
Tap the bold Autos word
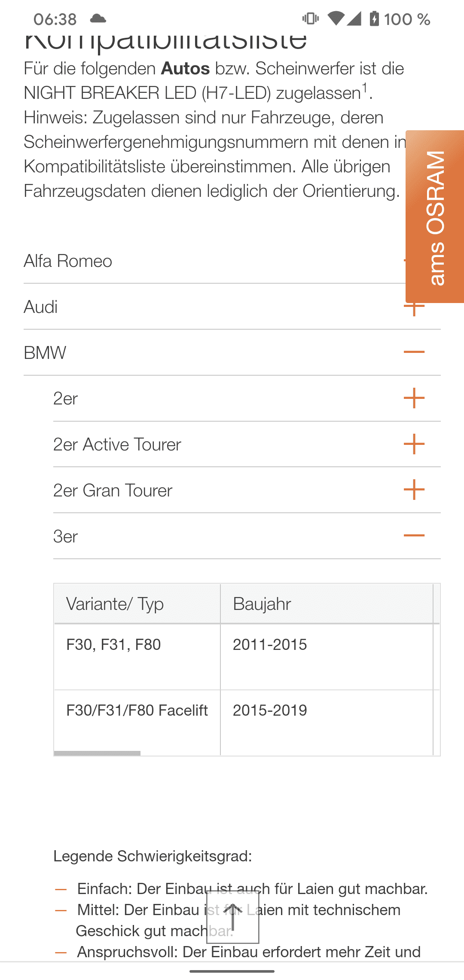click(x=185, y=68)
